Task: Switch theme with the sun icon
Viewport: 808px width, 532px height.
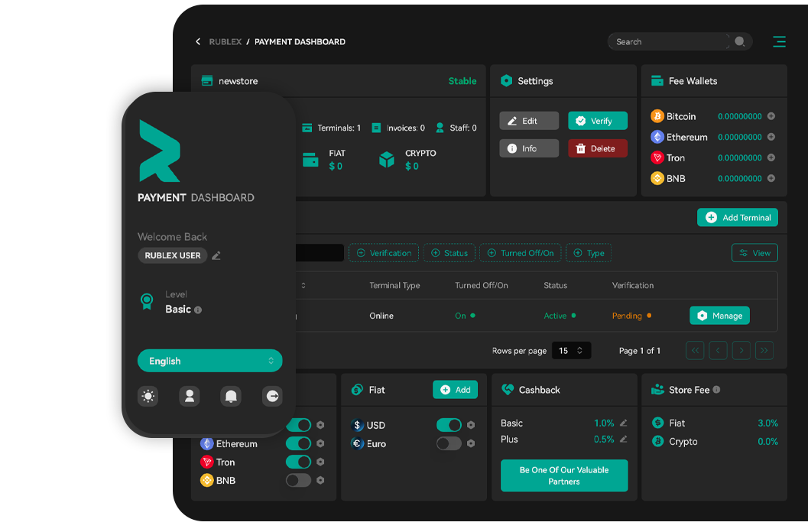Action: 148,396
